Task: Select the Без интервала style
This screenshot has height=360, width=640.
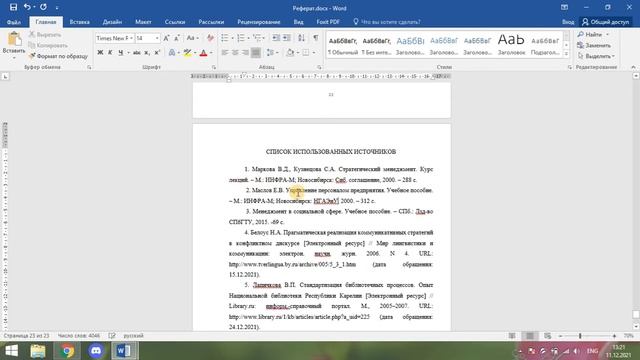Action: (x=376, y=45)
